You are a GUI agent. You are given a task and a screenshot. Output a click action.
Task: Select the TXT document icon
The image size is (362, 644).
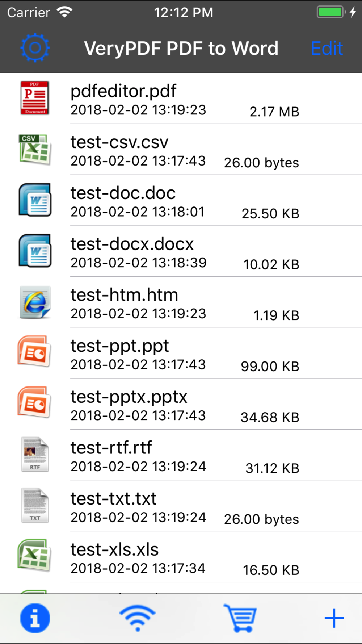tap(35, 505)
